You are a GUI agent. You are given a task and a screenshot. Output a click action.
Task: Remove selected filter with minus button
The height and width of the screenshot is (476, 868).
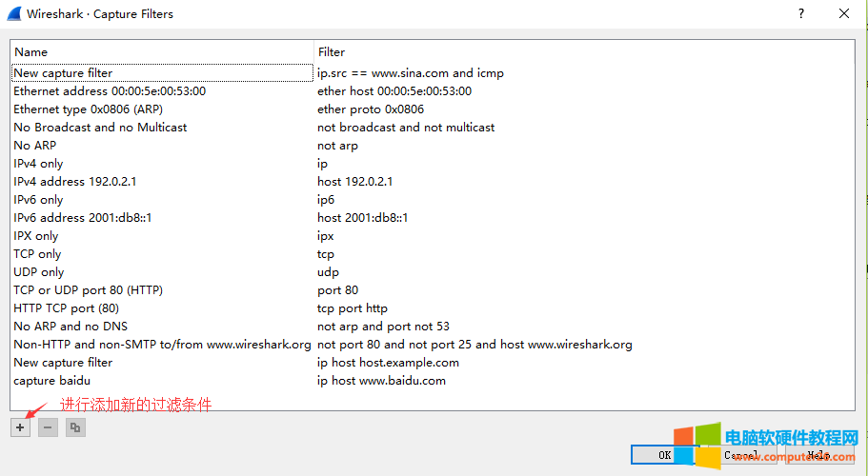49,427
